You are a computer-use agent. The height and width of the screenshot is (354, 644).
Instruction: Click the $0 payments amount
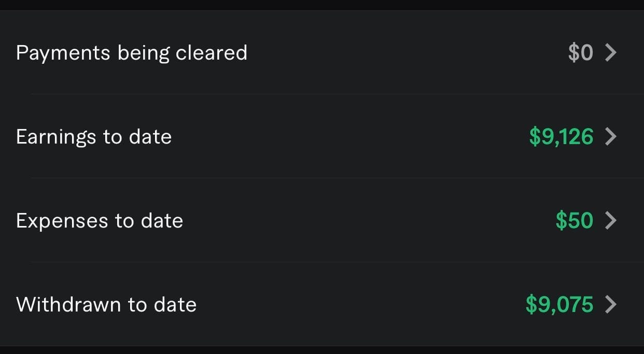coord(580,53)
